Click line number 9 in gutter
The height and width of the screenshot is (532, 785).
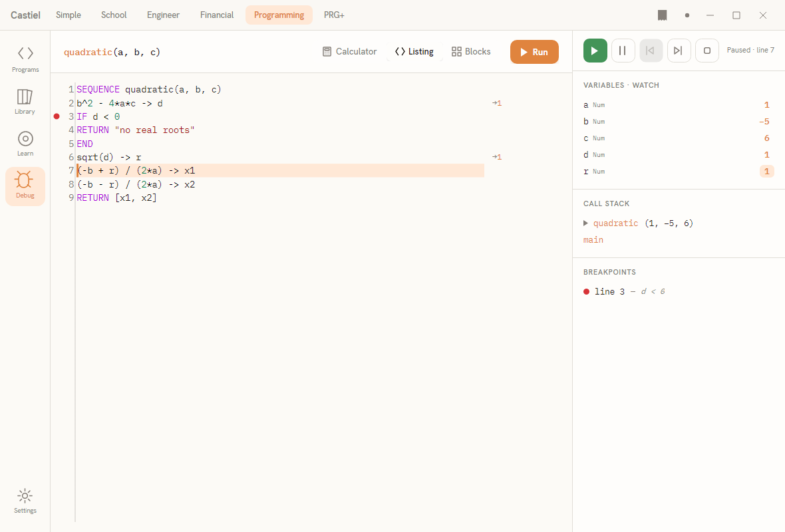point(71,198)
